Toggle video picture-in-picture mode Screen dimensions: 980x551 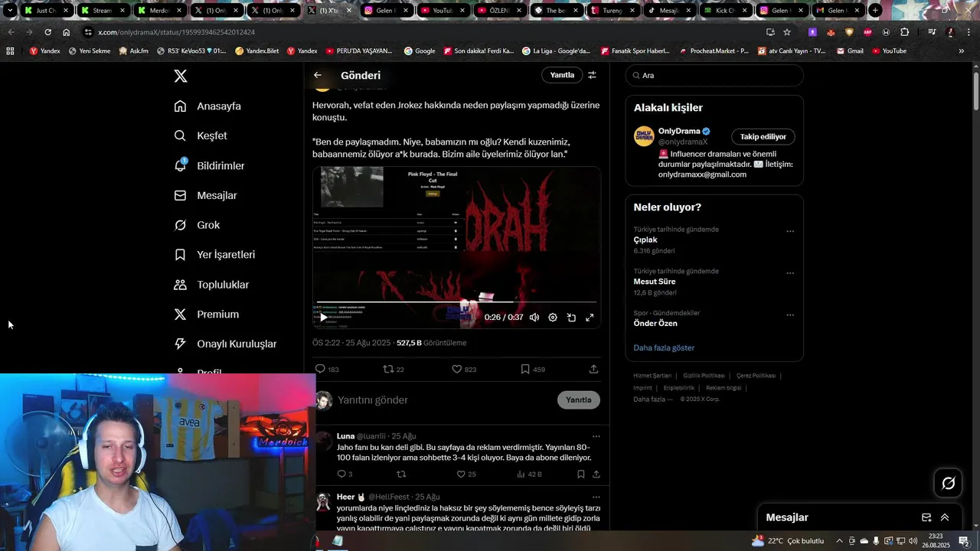571,318
